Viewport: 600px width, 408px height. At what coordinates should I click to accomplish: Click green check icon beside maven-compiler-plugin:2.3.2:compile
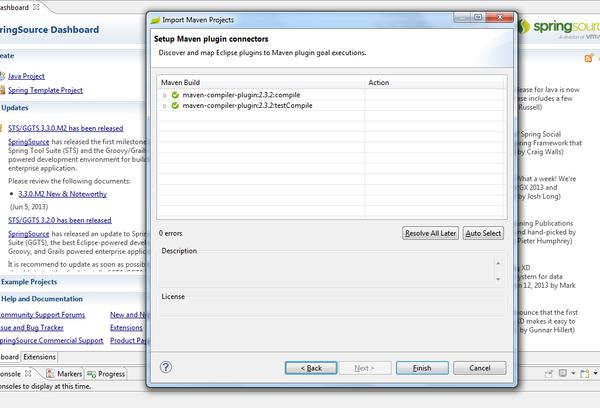tap(175, 95)
